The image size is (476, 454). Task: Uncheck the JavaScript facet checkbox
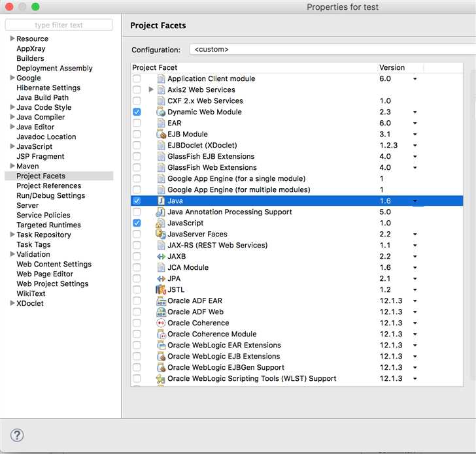(x=137, y=223)
